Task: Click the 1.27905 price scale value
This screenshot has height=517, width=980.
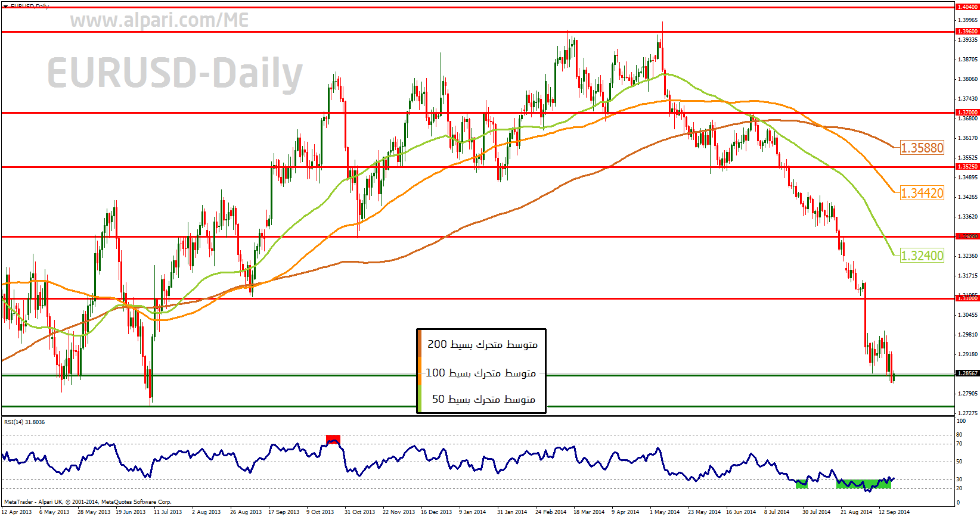Action: point(967,394)
